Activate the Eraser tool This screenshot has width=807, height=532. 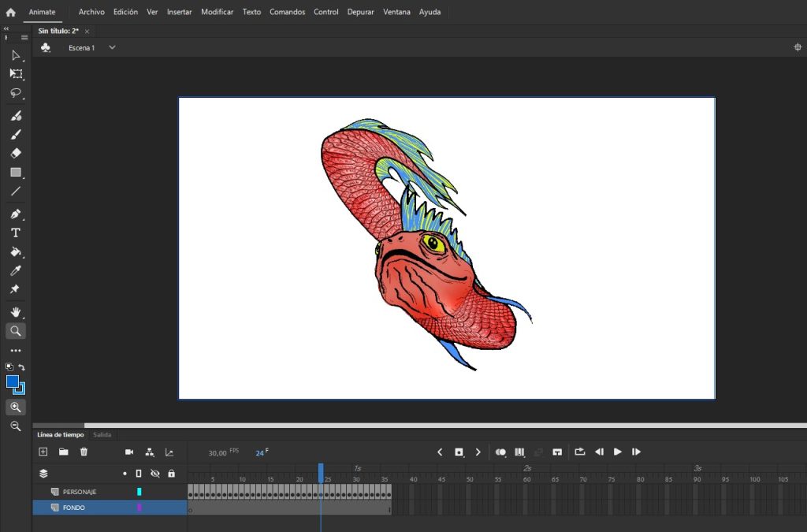[16, 153]
